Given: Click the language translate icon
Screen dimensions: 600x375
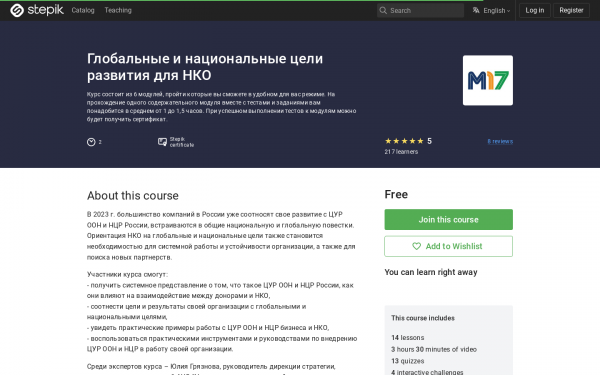Looking at the screenshot, I should click(476, 10).
